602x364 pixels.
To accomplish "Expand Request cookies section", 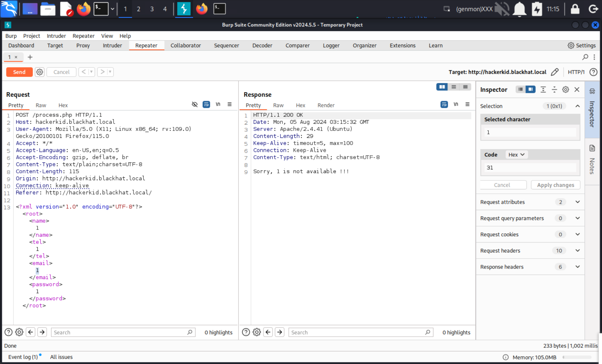I will pos(530,234).
